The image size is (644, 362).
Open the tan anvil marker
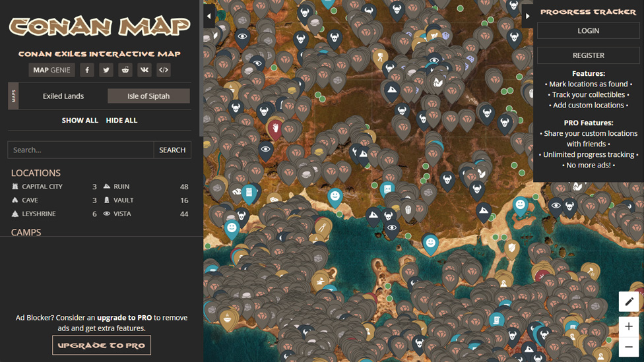(321, 282)
